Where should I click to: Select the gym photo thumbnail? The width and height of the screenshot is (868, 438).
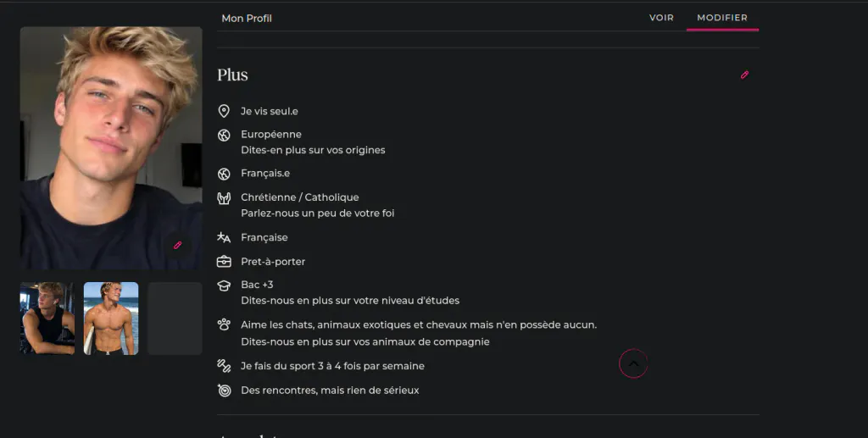[47, 319]
